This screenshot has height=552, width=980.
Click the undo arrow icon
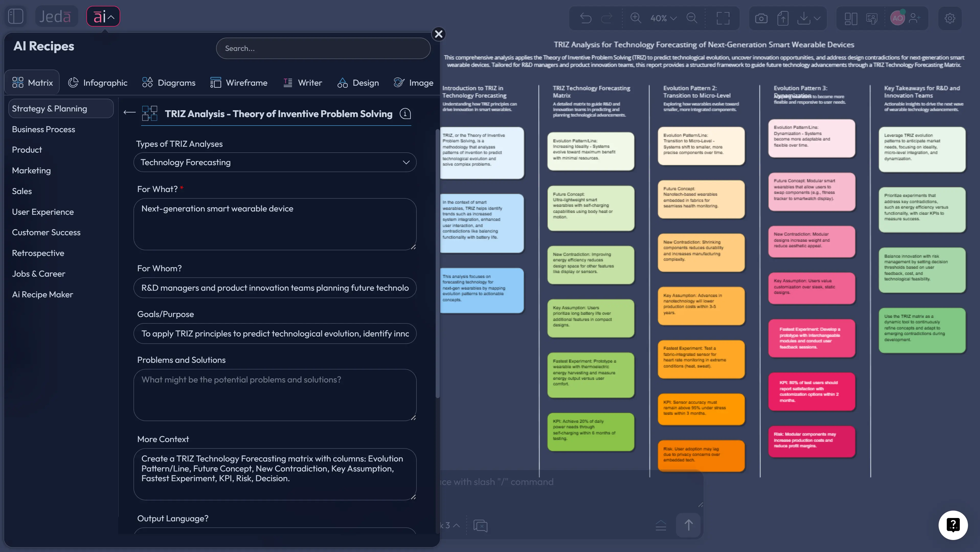pyautogui.click(x=585, y=18)
